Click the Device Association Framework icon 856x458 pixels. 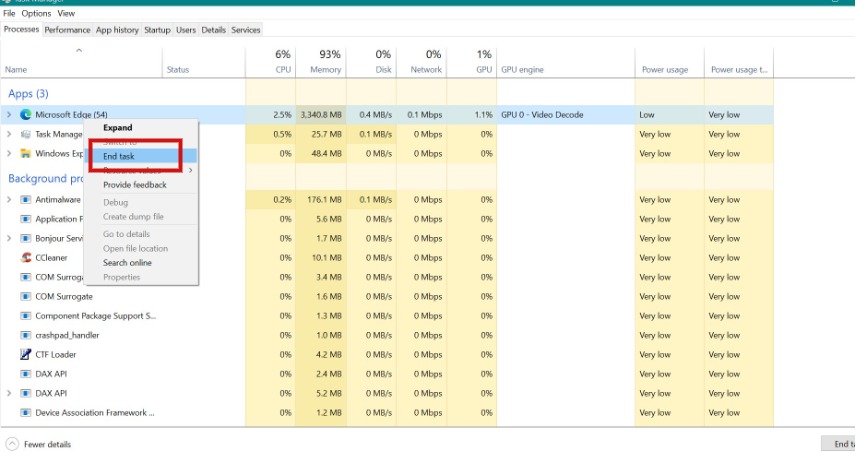[25, 413]
